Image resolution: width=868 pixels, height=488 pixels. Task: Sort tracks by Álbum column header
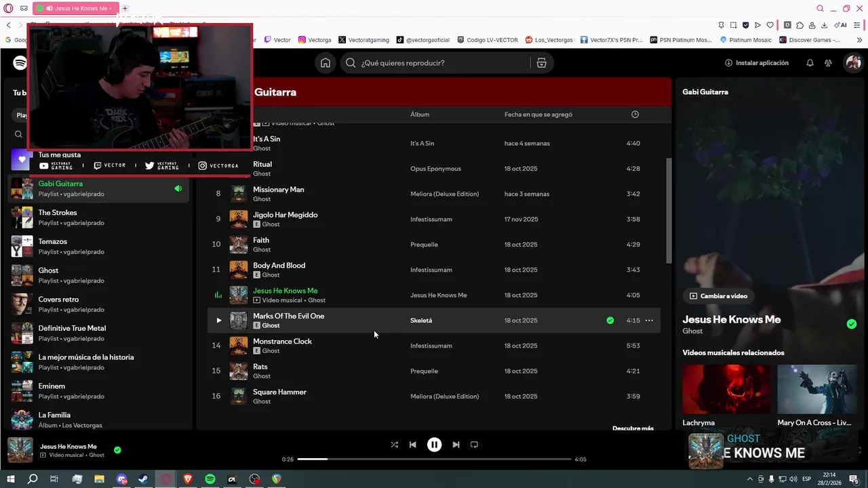pyautogui.click(x=420, y=115)
